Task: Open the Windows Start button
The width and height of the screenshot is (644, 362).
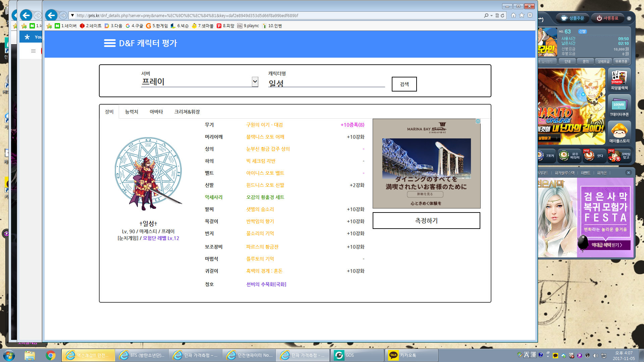Action: point(9,355)
